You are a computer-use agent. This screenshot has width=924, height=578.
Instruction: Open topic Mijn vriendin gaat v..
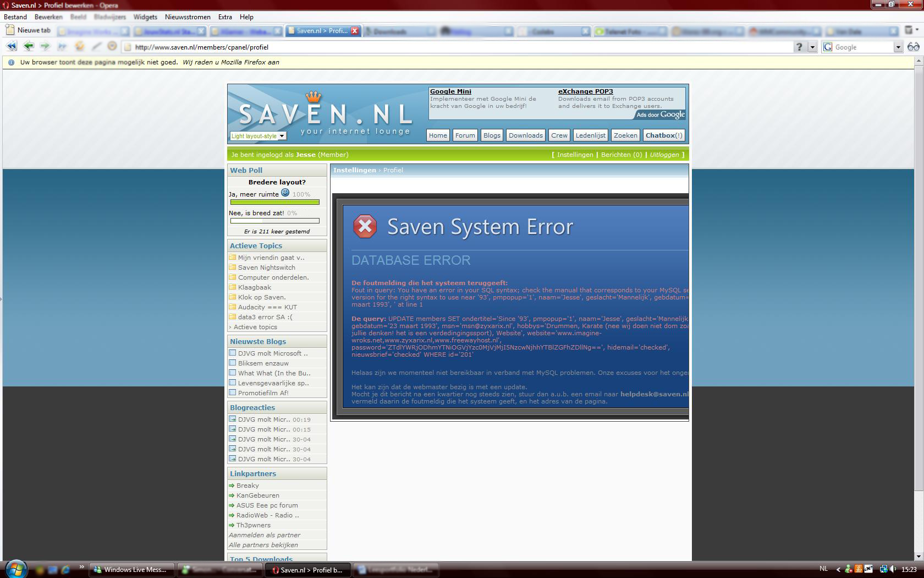[271, 258]
